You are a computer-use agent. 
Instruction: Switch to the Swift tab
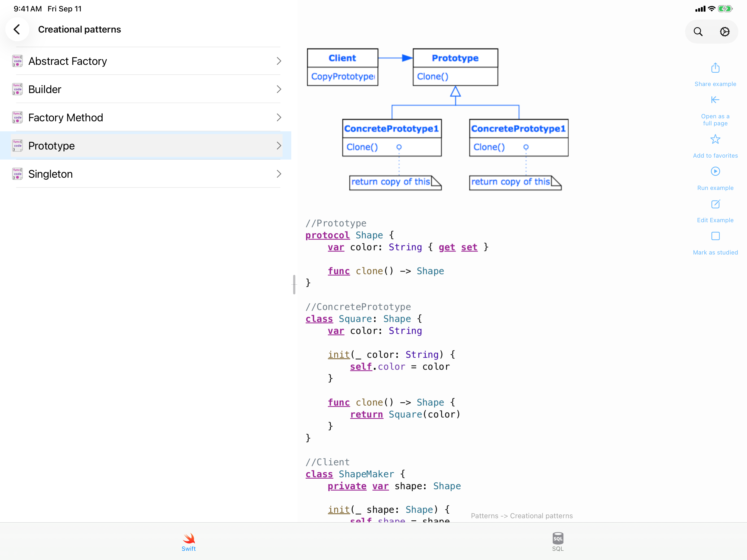tap(188, 542)
